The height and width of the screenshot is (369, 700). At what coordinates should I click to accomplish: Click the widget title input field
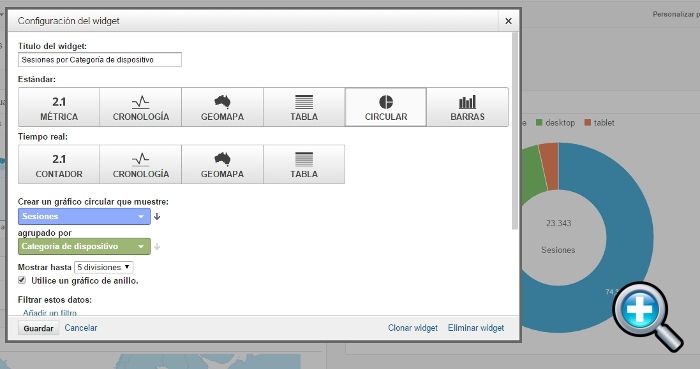pos(100,60)
